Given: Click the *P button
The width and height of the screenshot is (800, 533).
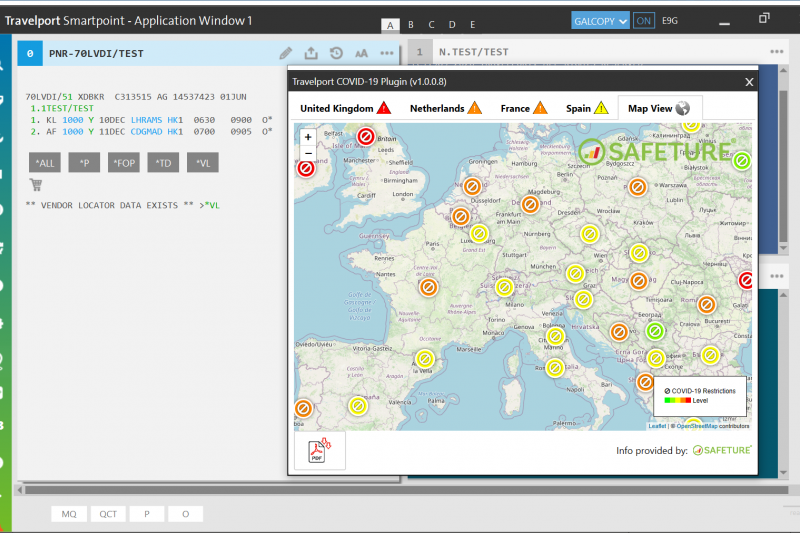Looking at the screenshot, I should pyautogui.click(x=84, y=163).
